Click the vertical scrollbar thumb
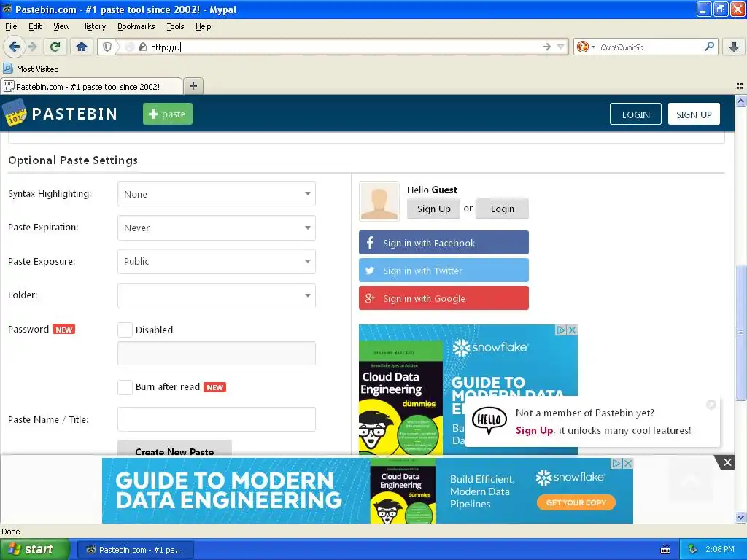747x560 pixels. click(x=740, y=332)
